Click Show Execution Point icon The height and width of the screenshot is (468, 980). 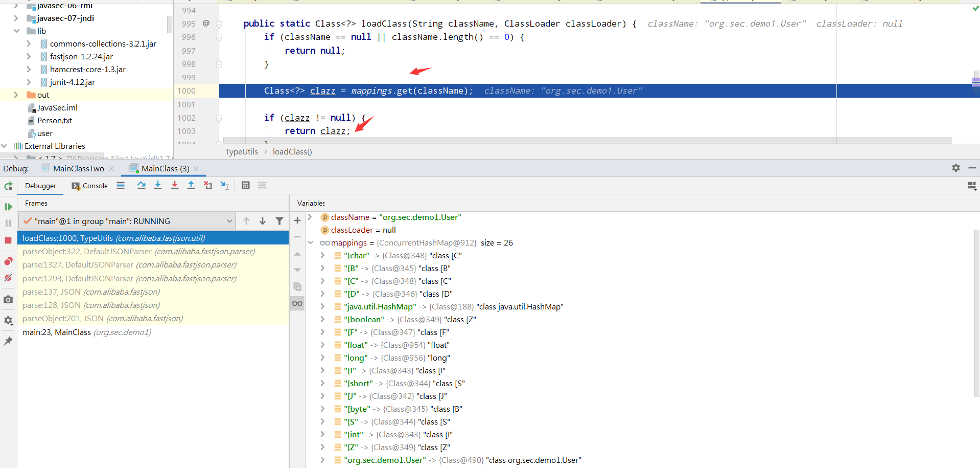click(x=121, y=186)
